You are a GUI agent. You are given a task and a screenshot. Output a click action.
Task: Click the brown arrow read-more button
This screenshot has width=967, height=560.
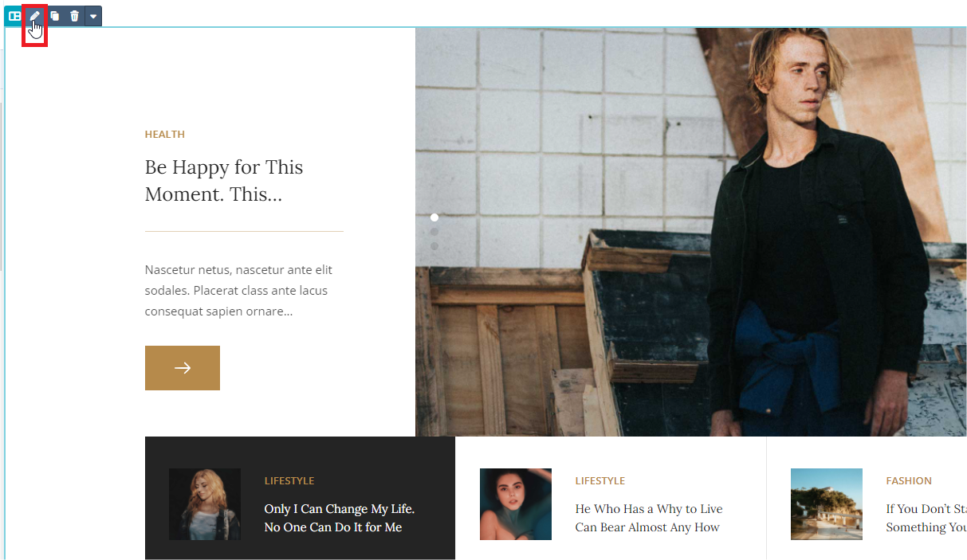pos(183,368)
